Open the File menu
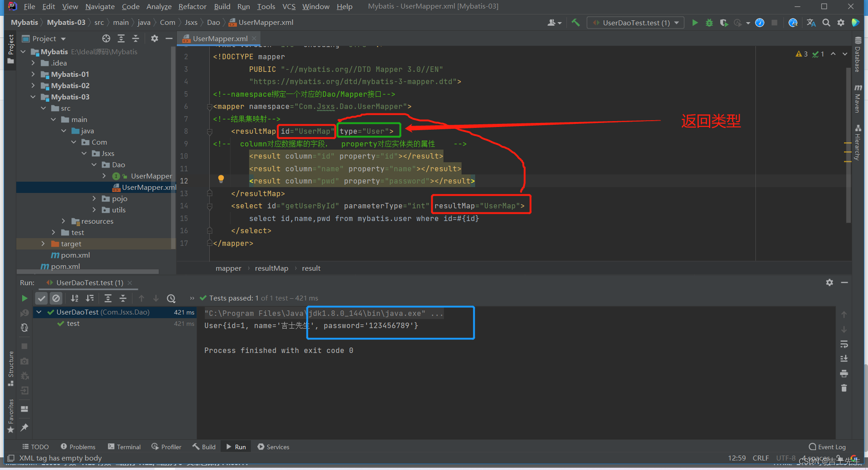 pyautogui.click(x=29, y=6)
